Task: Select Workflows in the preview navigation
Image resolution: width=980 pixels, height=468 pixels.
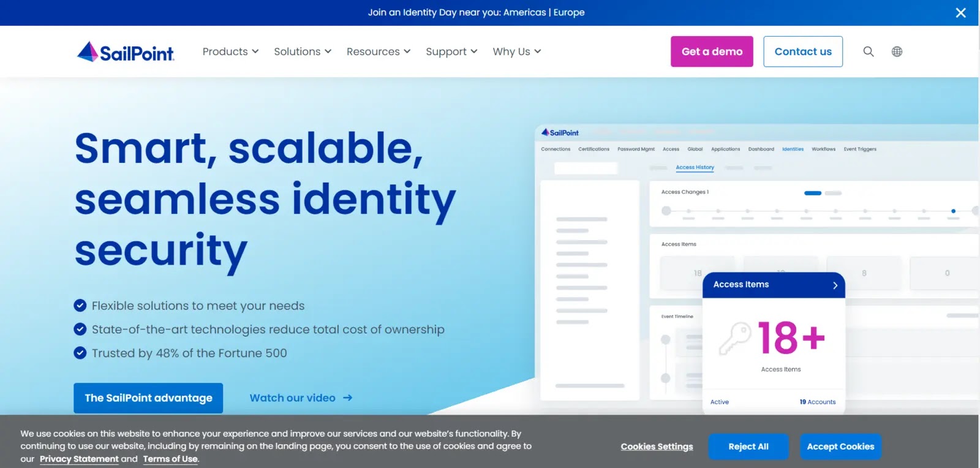Action: [823, 149]
